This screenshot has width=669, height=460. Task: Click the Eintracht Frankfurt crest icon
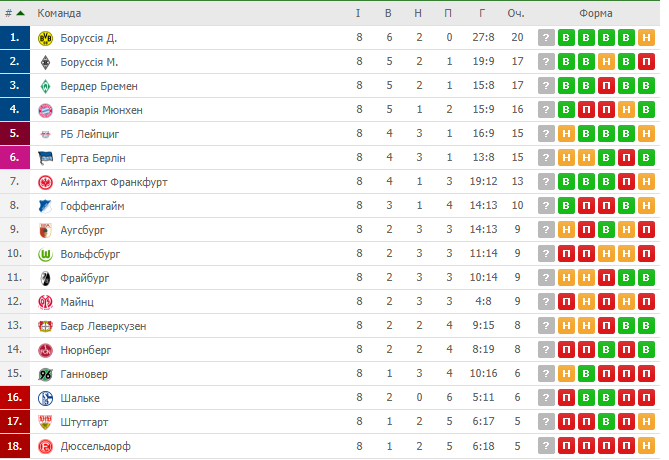click(x=45, y=182)
